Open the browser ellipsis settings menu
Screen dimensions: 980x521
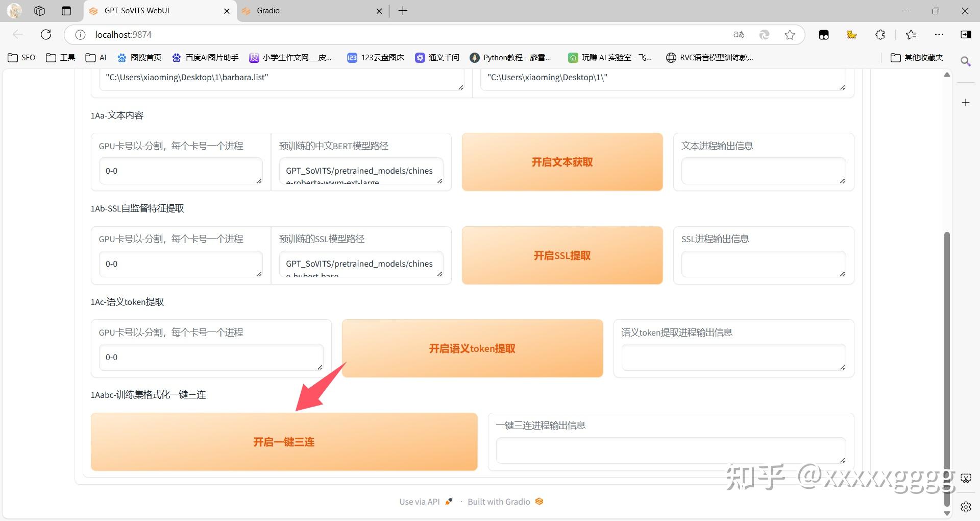pos(939,34)
